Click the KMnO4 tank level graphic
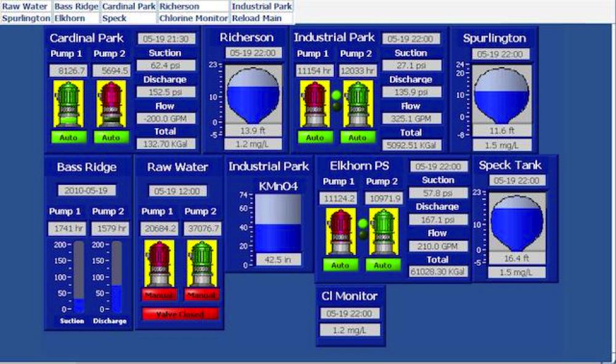 (278, 224)
